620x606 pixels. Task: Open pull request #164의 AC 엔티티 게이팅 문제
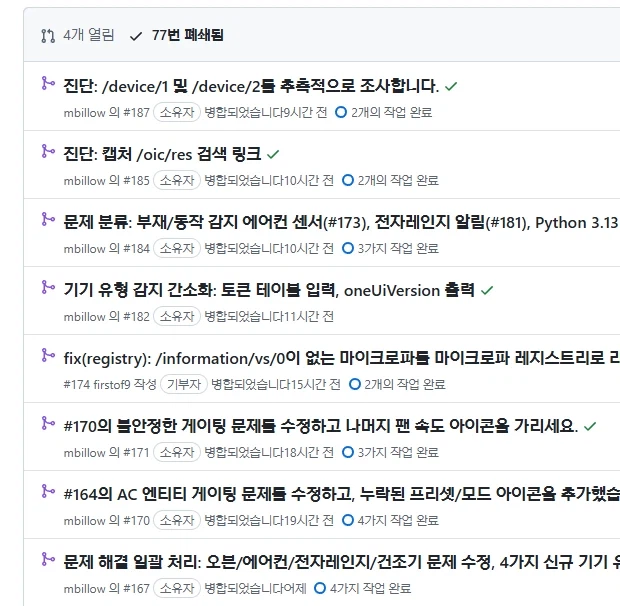click(342, 494)
